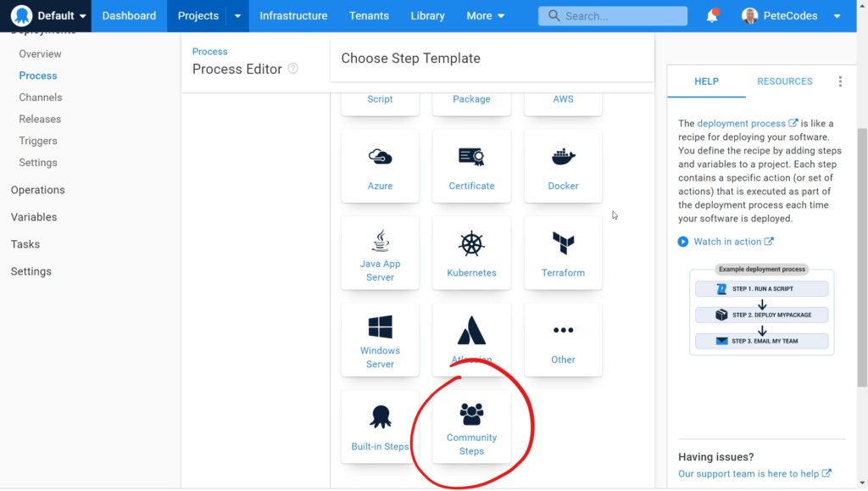Open the Library menu

(427, 16)
